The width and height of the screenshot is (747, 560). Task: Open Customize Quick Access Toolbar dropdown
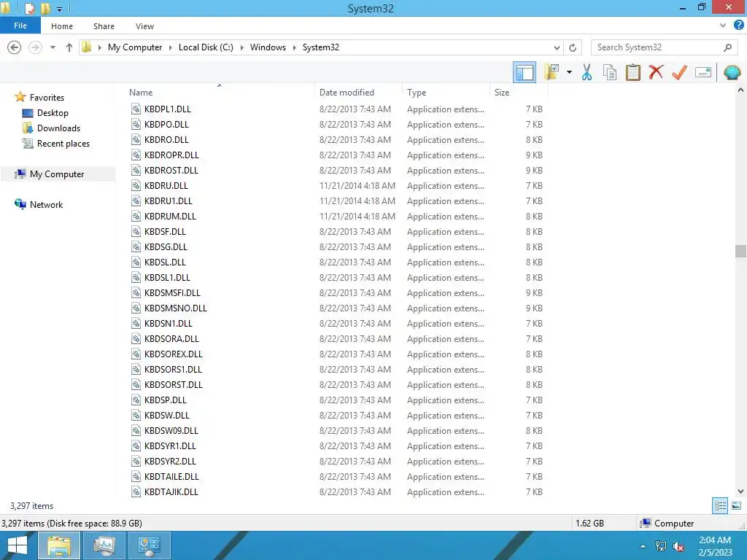pyautogui.click(x=60, y=9)
